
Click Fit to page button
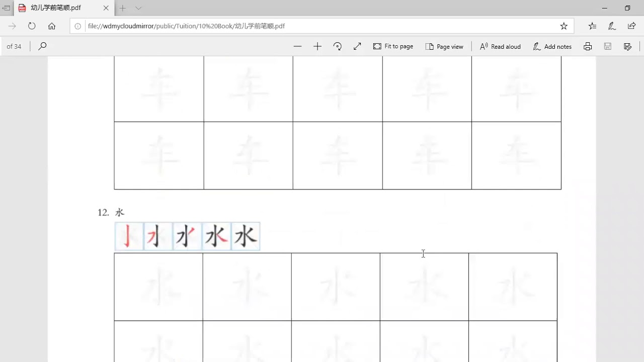pos(393,46)
